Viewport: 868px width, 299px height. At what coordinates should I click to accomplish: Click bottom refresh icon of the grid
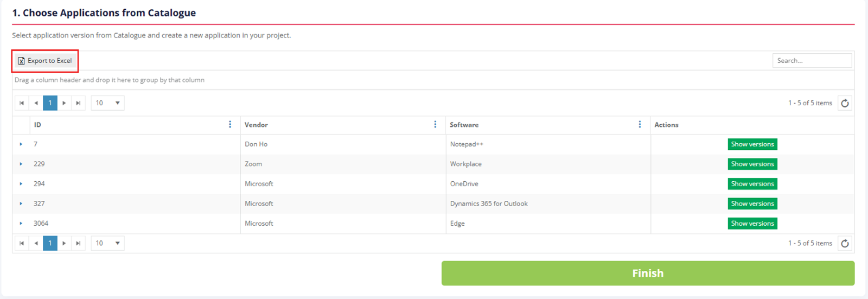[x=845, y=243]
